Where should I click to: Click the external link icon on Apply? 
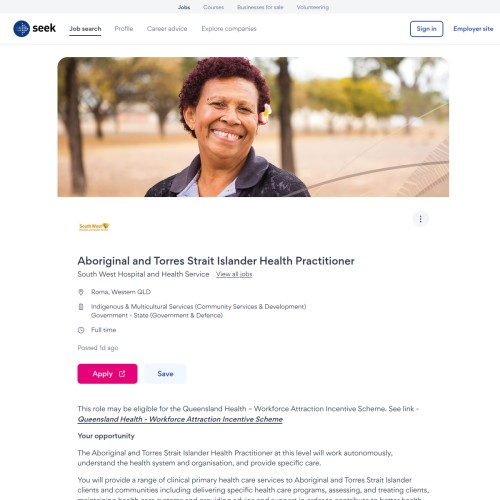click(122, 374)
